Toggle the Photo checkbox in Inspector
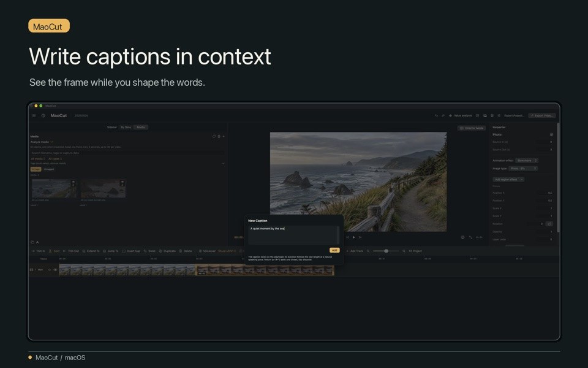This screenshot has height=368, width=588. (551, 134)
